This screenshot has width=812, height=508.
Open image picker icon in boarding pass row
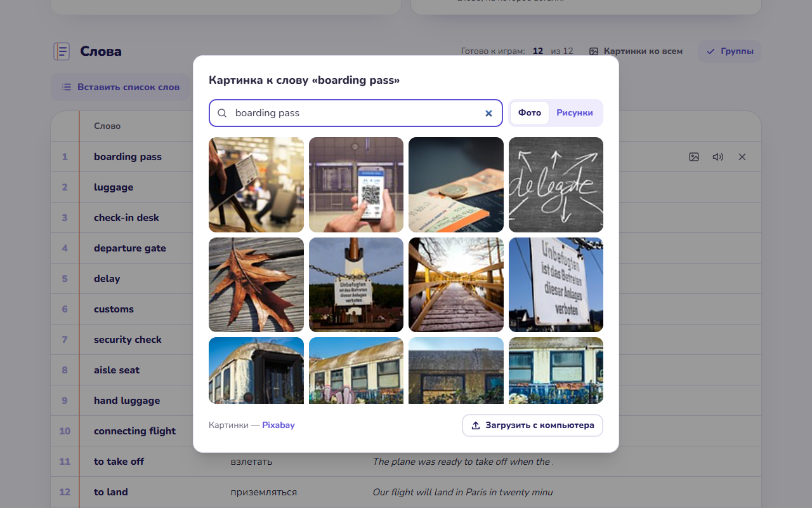[x=694, y=157]
